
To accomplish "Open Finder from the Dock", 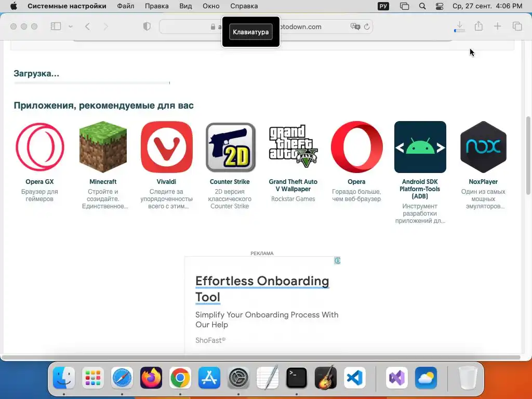I will pos(64,378).
